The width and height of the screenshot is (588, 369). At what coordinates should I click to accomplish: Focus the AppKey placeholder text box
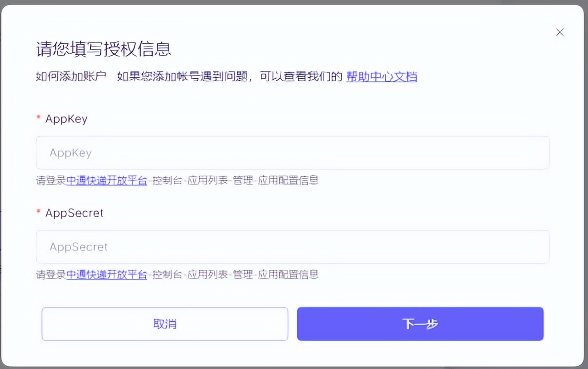pyautogui.click(x=71, y=152)
